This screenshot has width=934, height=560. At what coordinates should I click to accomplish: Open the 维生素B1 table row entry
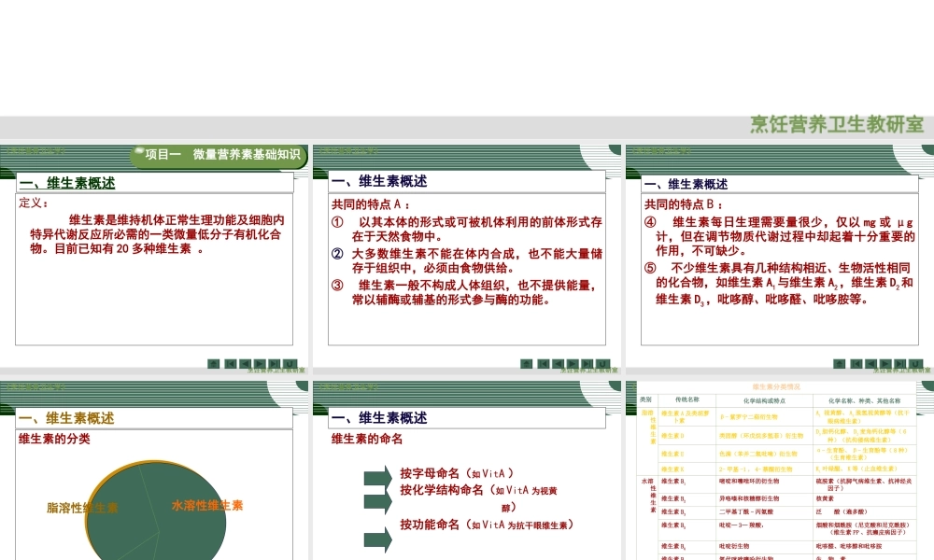(x=674, y=483)
